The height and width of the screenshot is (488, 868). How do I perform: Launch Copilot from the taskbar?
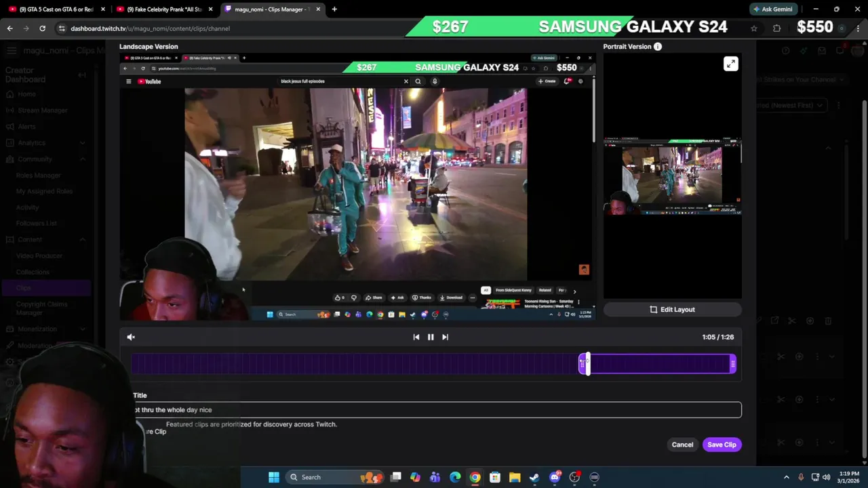416,477
